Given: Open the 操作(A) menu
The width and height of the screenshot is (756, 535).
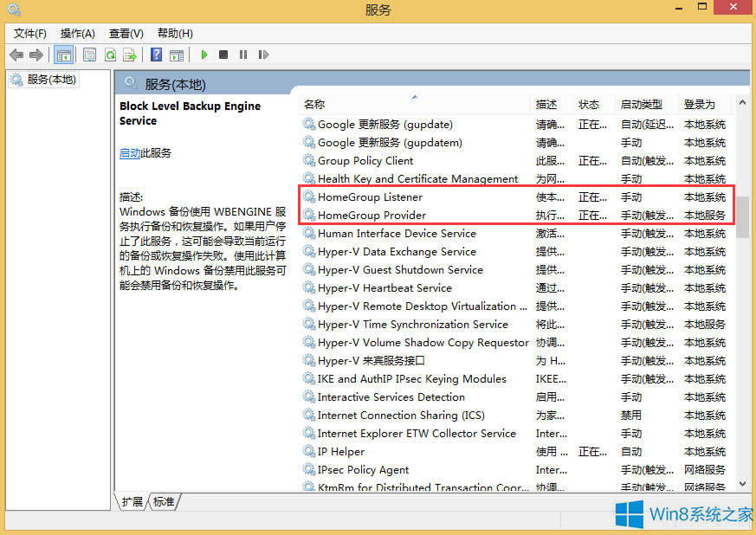Looking at the screenshot, I should [x=77, y=33].
